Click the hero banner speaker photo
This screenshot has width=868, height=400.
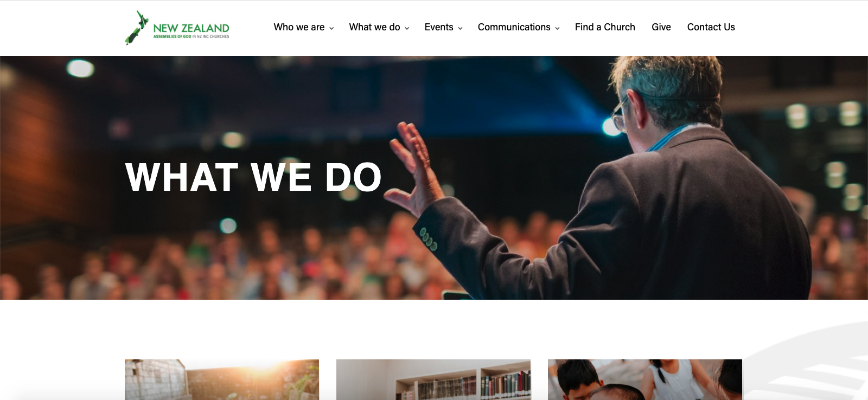click(x=434, y=178)
